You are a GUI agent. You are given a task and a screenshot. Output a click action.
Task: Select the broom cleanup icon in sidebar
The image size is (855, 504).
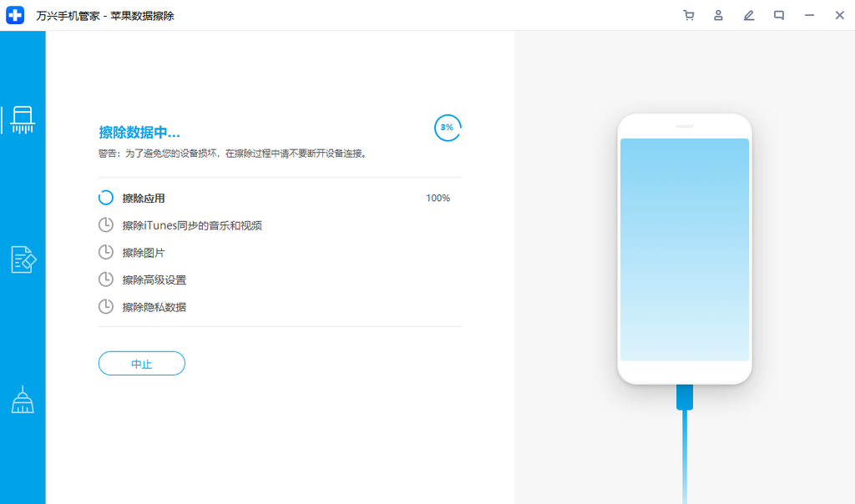click(x=23, y=399)
